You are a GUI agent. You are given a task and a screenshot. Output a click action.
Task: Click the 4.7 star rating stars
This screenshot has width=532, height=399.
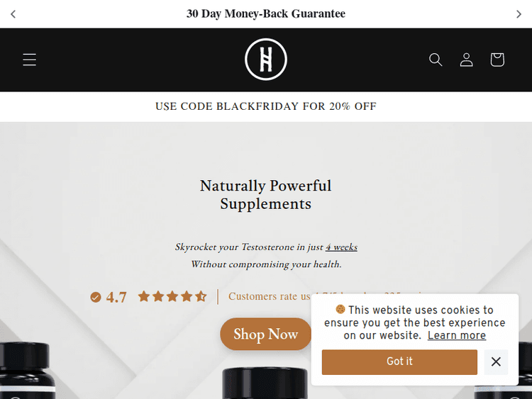click(x=172, y=297)
